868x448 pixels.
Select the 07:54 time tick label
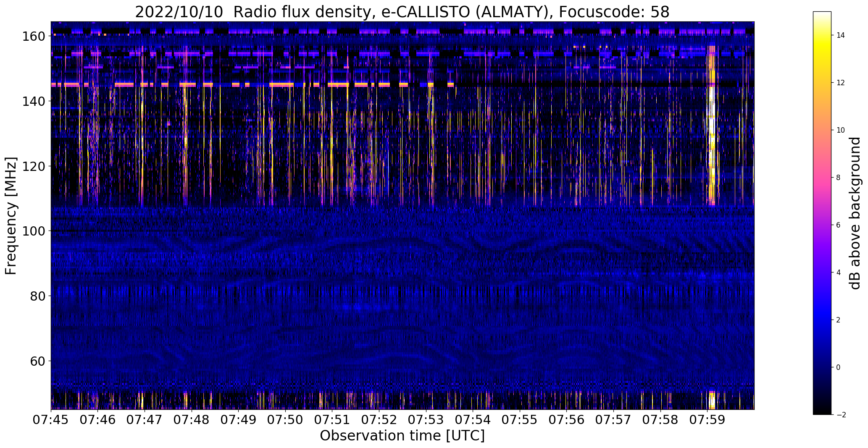click(473, 420)
